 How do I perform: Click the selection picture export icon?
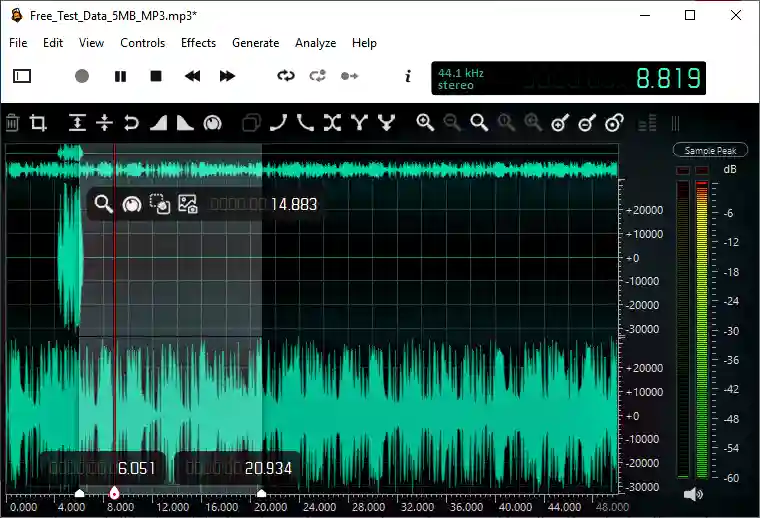pos(188,204)
